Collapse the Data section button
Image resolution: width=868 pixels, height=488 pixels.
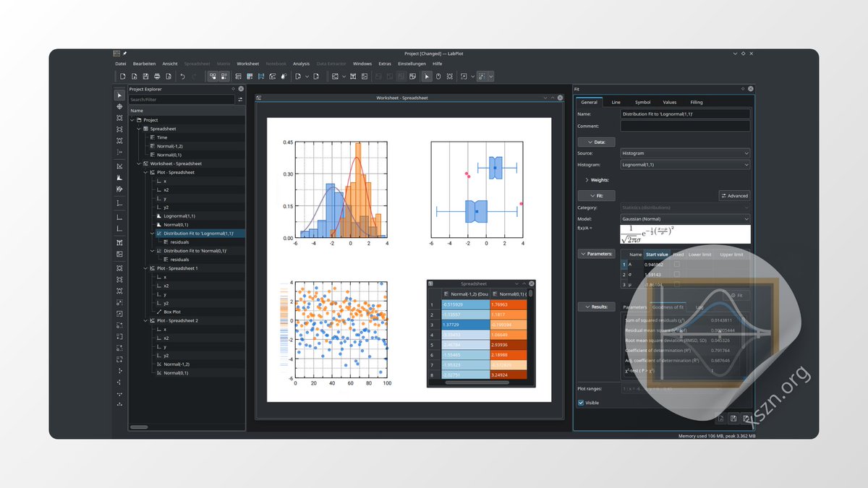(597, 142)
